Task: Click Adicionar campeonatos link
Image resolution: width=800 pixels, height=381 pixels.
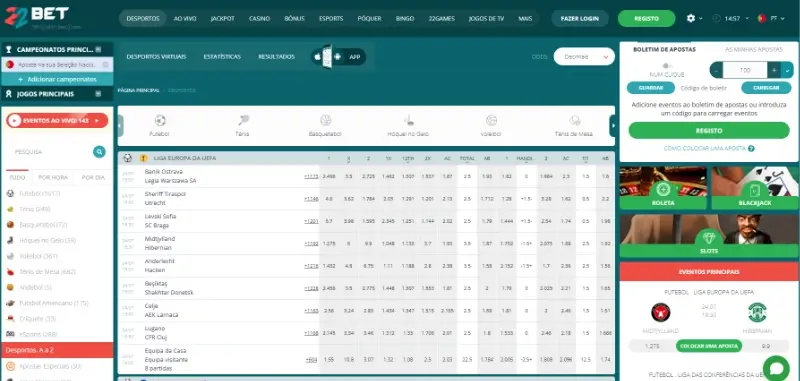Action: pos(57,80)
